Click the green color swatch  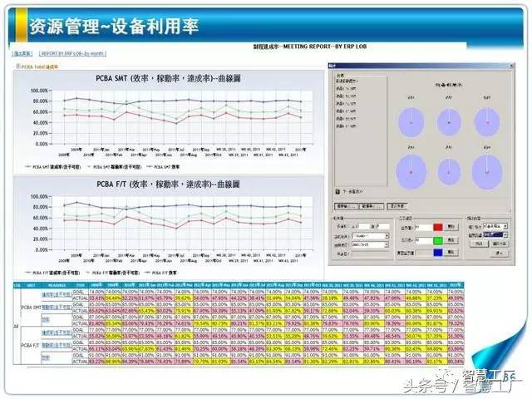point(439,242)
